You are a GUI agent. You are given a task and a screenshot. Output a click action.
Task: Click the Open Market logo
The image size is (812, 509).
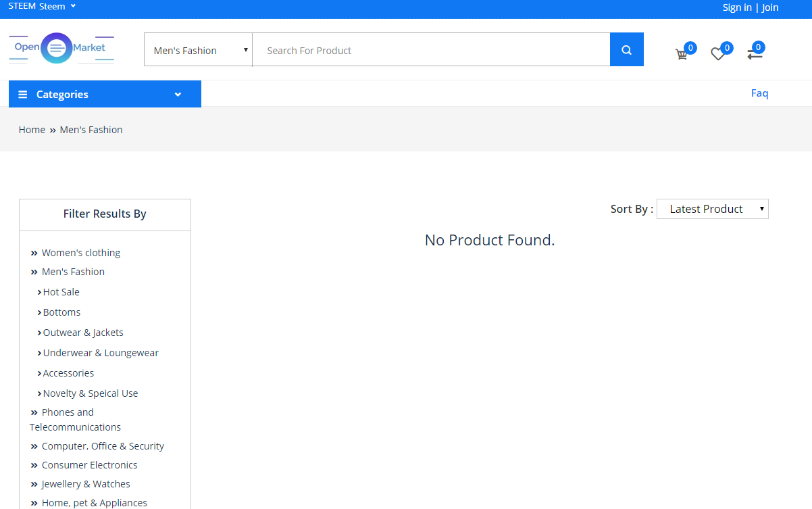pyautogui.click(x=61, y=48)
